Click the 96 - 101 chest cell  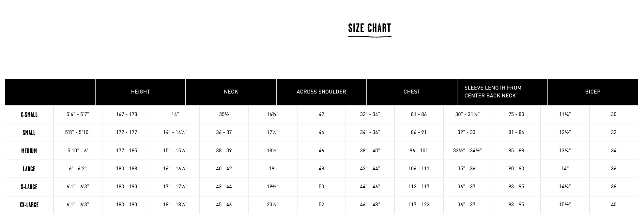(x=419, y=151)
